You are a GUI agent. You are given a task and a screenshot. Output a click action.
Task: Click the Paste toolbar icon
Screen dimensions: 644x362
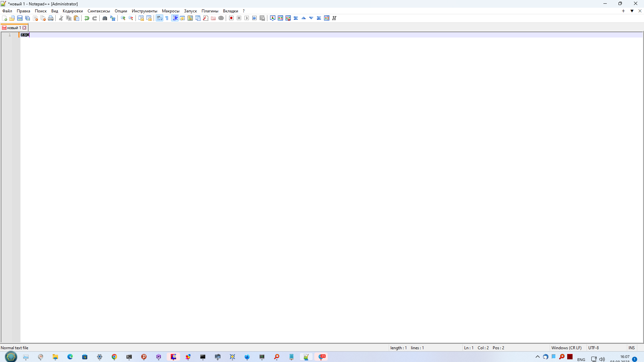pyautogui.click(x=76, y=18)
